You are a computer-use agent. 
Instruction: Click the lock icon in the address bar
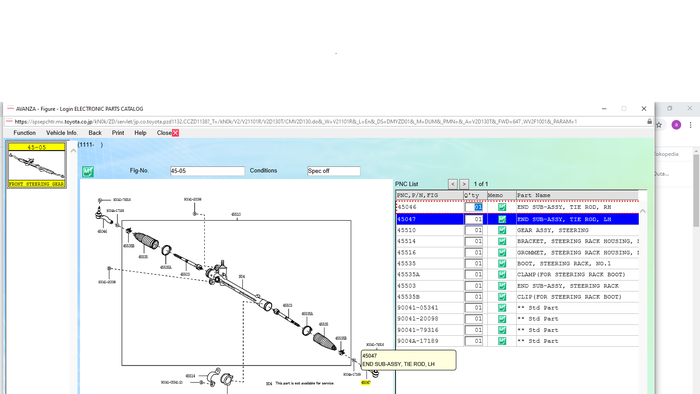coord(649,121)
